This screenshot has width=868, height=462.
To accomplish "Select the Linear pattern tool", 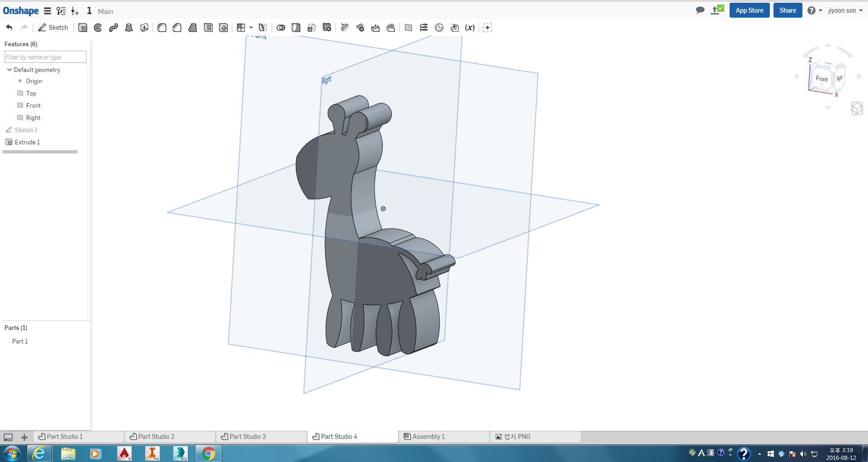I will click(x=241, y=28).
